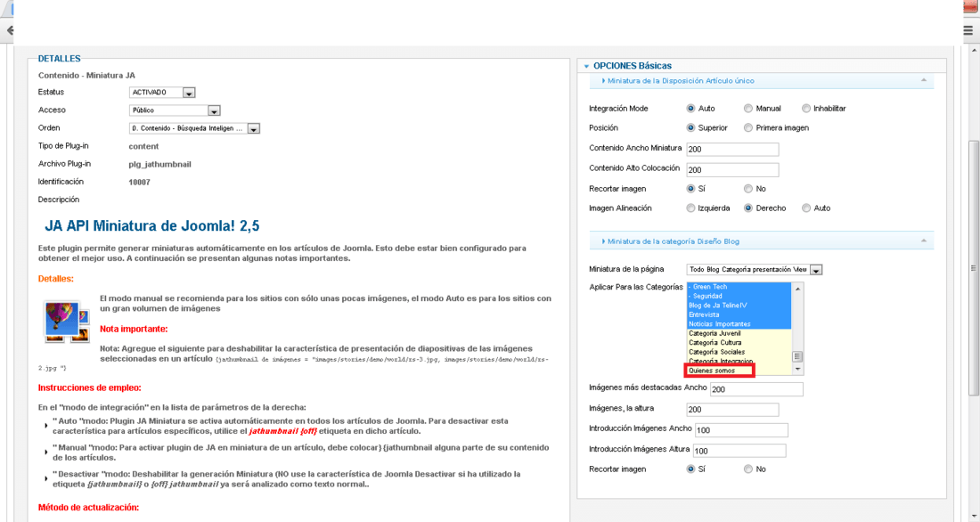
Task: Select Blog de Ja Teline IV category
Action: click(739, 306)
